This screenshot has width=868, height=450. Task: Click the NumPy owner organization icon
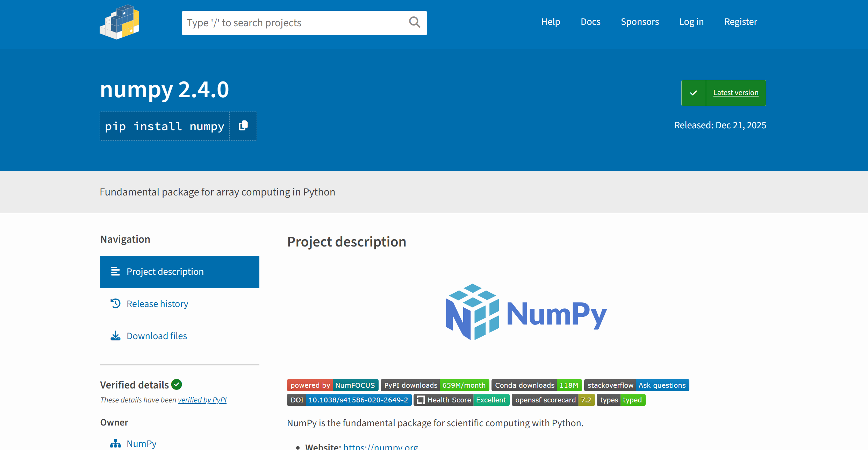(x=115, y=443)
